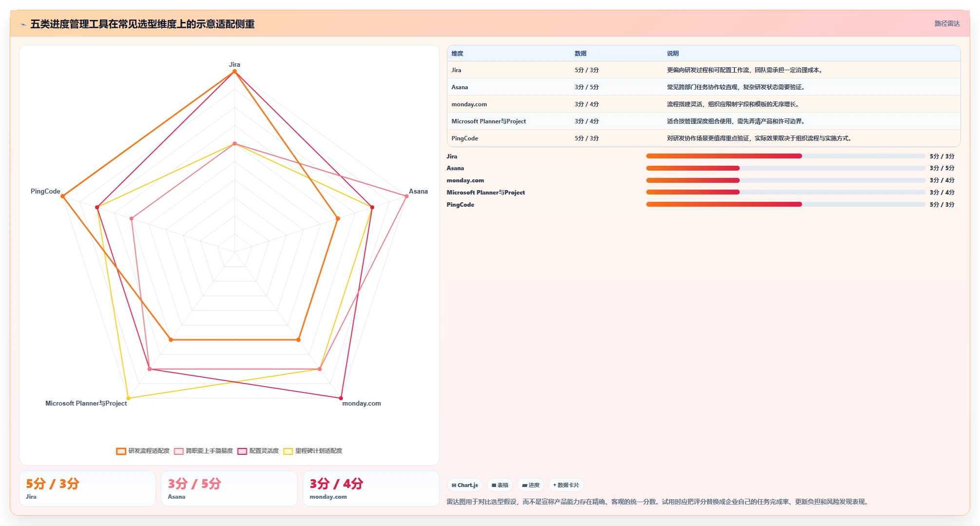Image resolution: width=980 pixels, height=526 pixels.
Task: Click the dashboard title '五类进度管理工具在常见选型维度上的示意适配侧重'
Action: (x=142, y=24)
